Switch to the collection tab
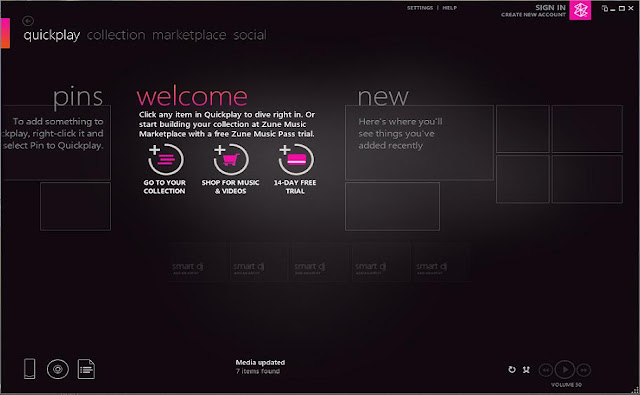 (116, 35)
